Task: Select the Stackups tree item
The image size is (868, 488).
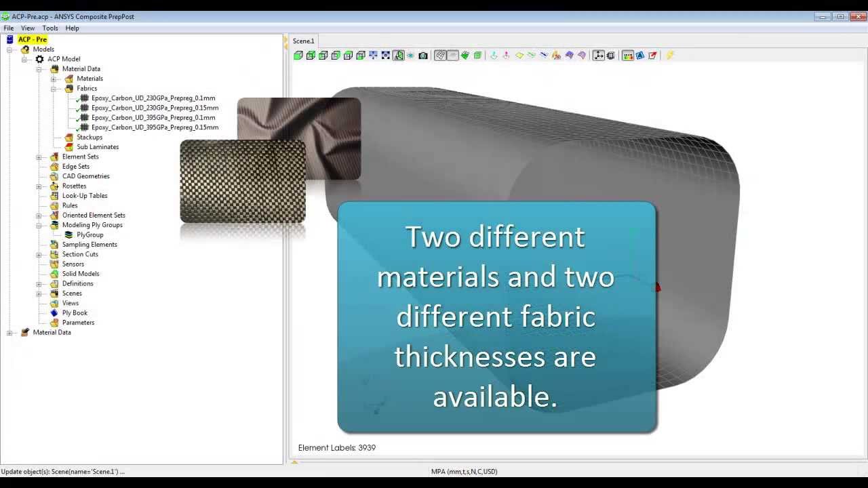Action: click(x=90, y=138)
